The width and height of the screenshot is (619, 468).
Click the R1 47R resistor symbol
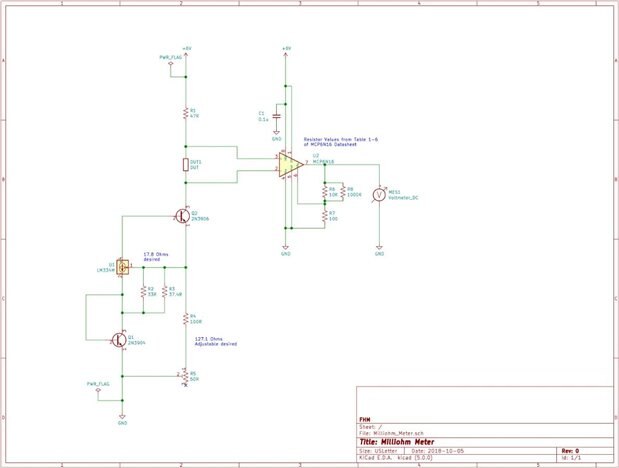point(186,113)
